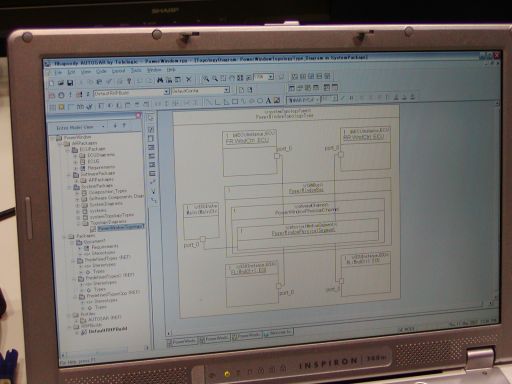Screen dimensions: 512x384
Task: Close the browser panel with X
Action: pos(138,115)
